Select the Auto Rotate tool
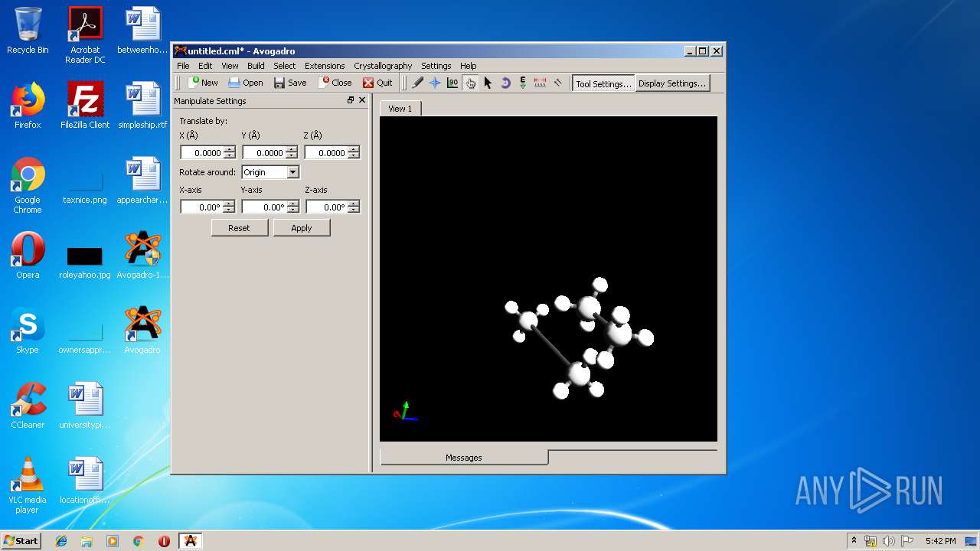The height and width of the screenshot is (551, 980). coord(505,83)
